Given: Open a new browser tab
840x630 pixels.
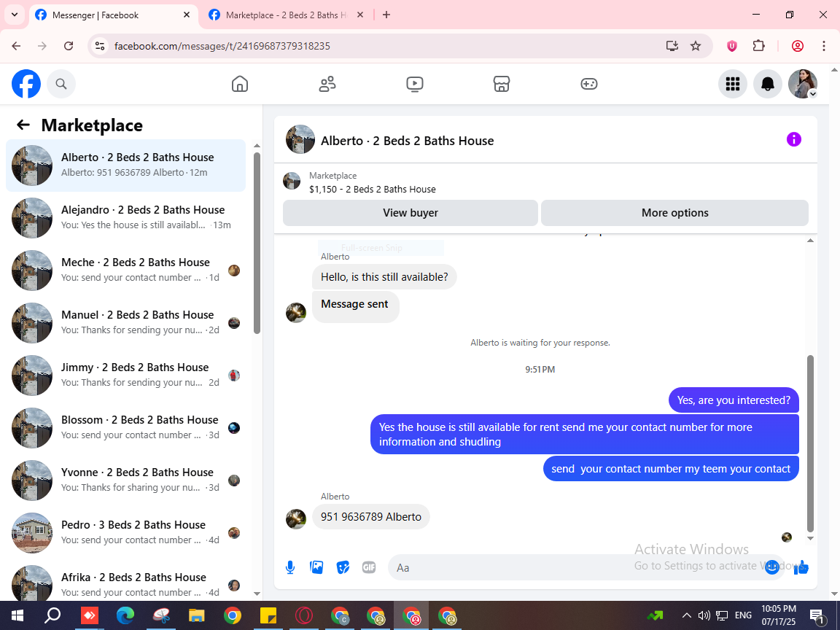Looking at the screenshot, I should tap(386, 15).
